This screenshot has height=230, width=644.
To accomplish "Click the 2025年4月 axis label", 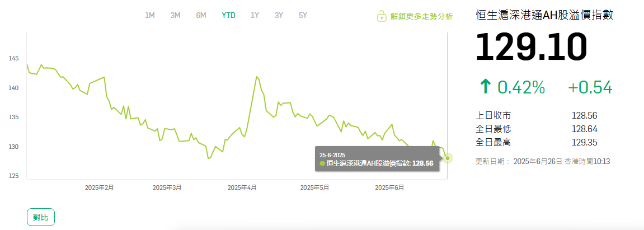I will pyautogui.click(x=242, y=187).
